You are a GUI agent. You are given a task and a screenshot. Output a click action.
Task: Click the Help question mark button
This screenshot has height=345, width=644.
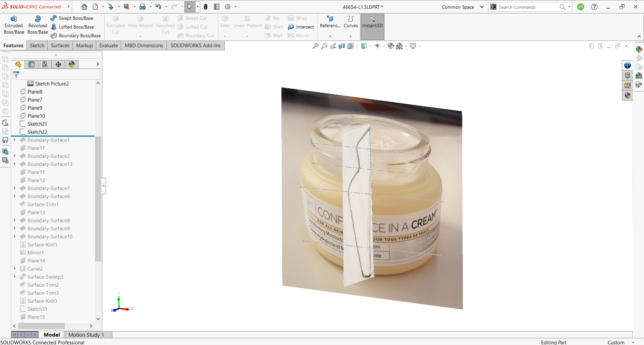pyautogui.click(x=594, y=7)
